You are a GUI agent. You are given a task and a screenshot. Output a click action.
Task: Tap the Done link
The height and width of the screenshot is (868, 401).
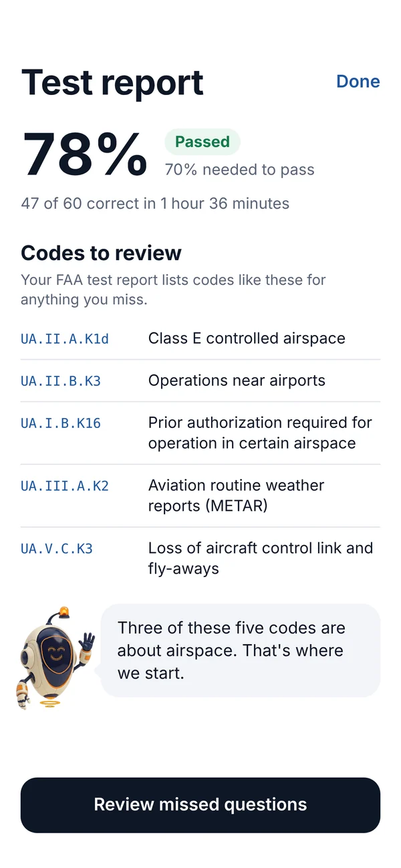point(358,82)
